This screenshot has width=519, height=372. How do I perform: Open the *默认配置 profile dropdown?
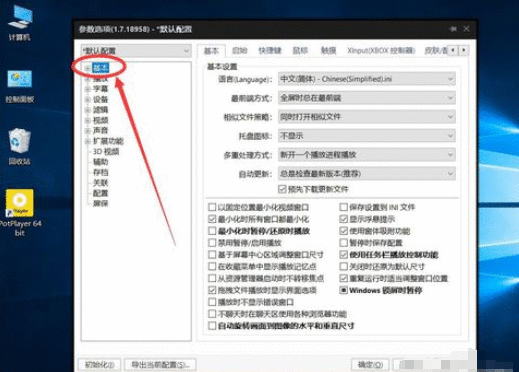[x=136, y=51]
